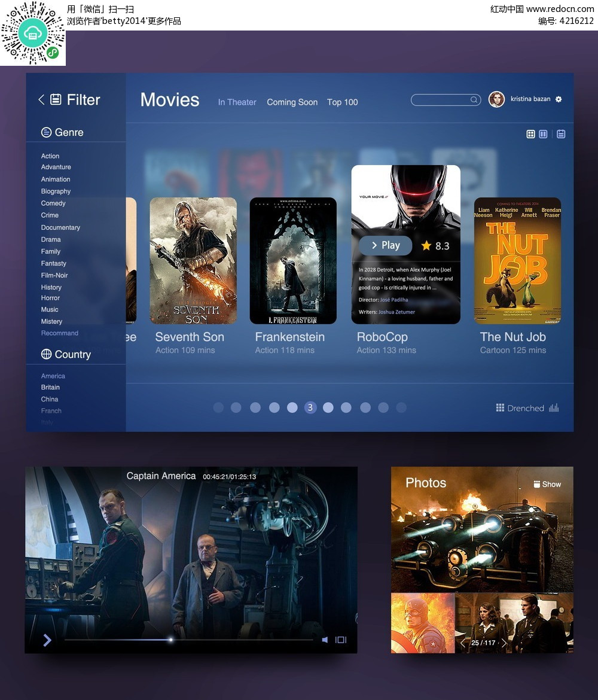
Task: Open the Top 100 tab
Action: click(342, 102)
